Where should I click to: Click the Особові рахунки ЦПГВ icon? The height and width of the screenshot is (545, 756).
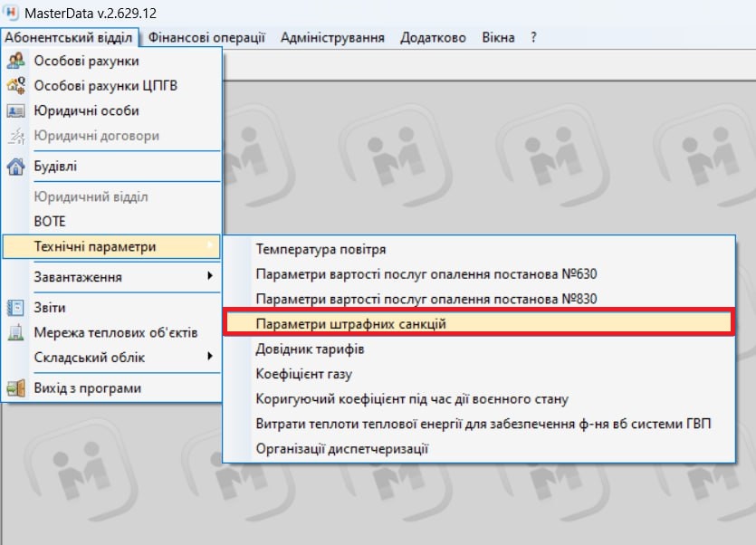[16, 86]
